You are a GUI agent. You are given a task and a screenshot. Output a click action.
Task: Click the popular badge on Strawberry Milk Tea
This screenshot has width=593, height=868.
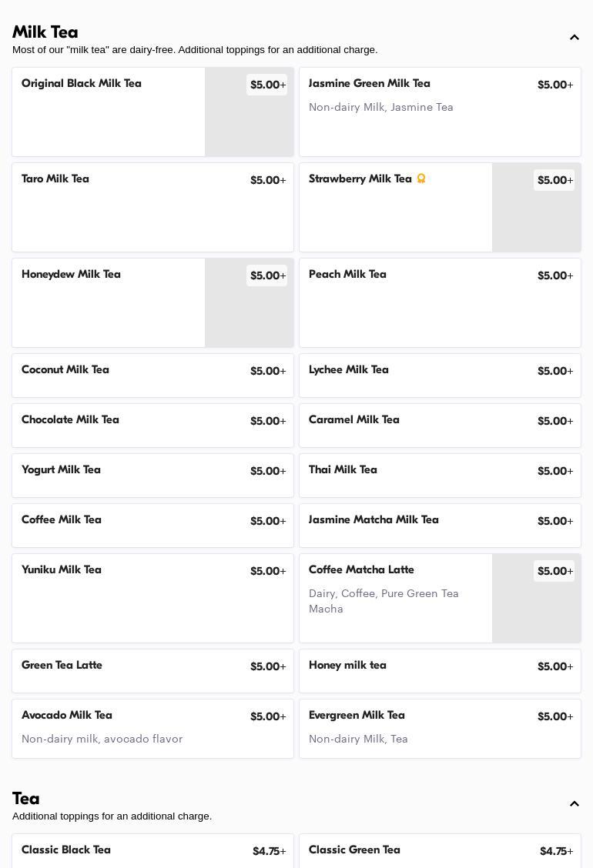421,179
